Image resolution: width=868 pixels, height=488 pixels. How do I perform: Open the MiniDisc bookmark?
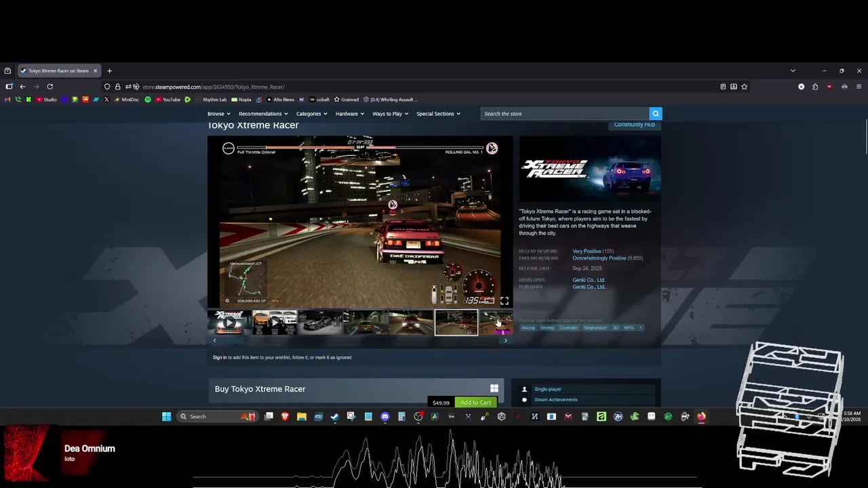(x=126, y=100)
